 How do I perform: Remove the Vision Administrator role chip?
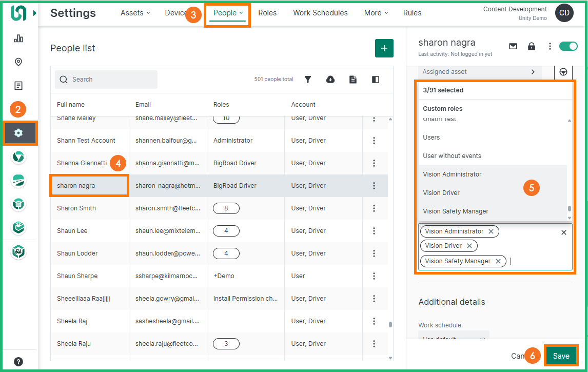pyautogui.click(x=491, y=231)
